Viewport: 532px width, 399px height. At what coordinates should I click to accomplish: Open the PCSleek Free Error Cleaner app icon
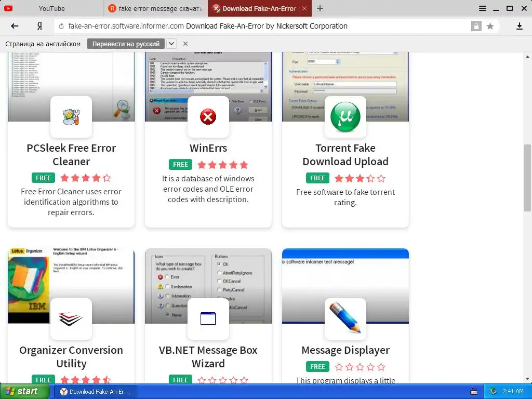[71, 117]
